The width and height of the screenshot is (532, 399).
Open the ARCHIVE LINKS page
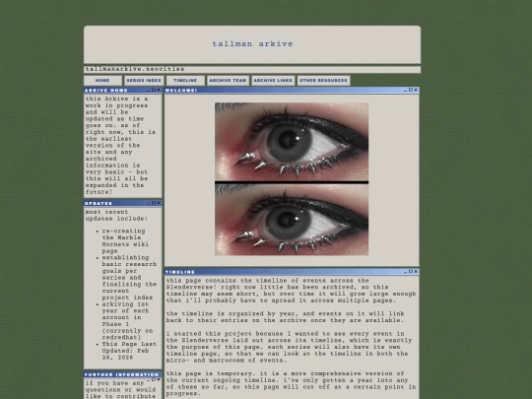[273, 81]
